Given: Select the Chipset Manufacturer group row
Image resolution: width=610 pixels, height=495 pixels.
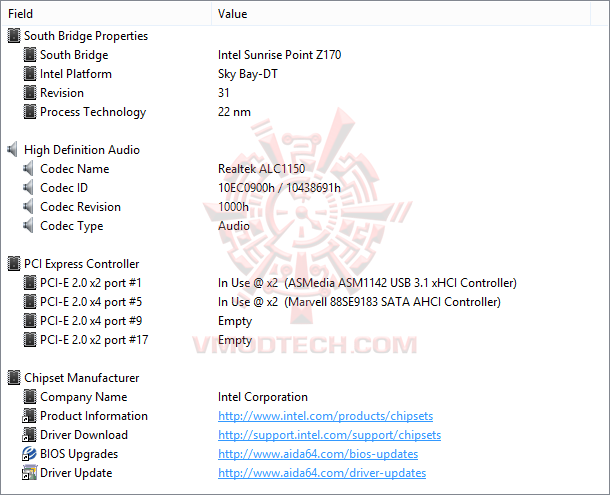Looking at the screenshot, I should 81,378.
